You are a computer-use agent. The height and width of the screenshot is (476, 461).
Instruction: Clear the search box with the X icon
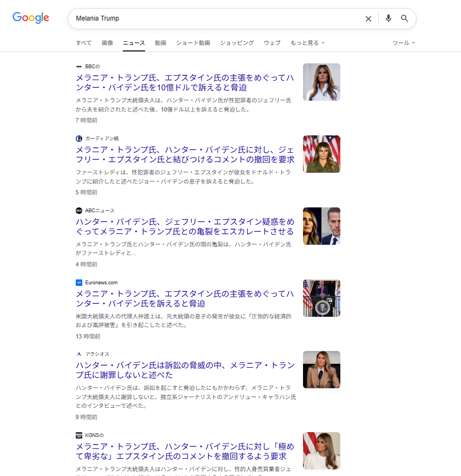coord(368,19)
